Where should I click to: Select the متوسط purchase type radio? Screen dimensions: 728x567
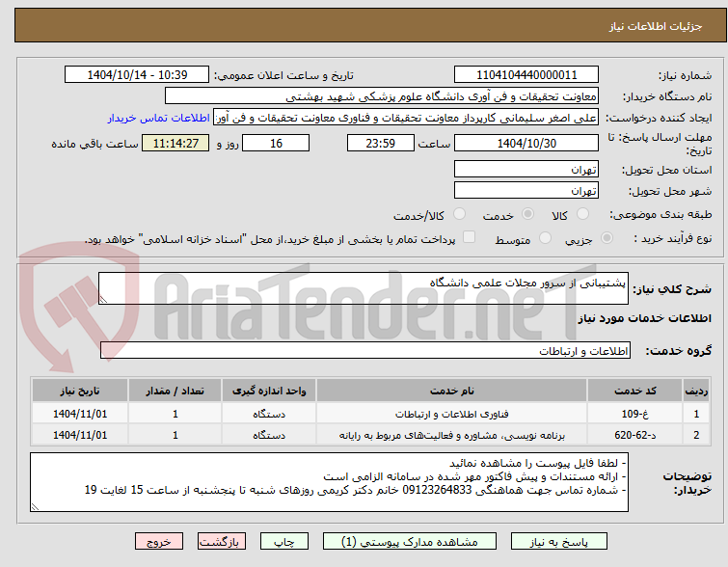[545, 238]
